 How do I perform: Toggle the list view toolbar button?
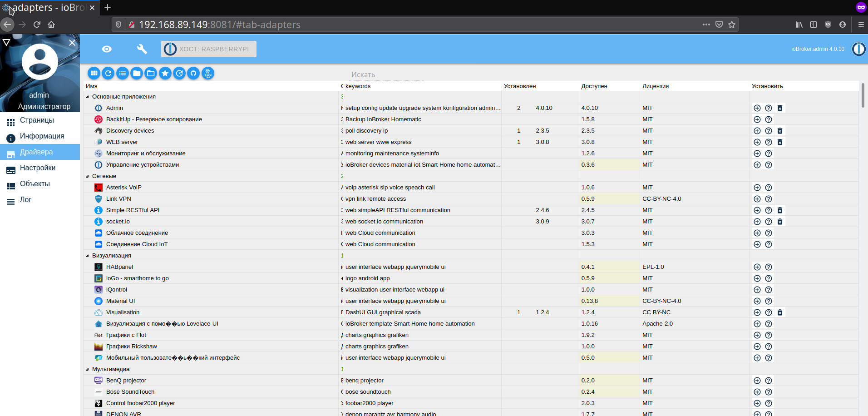point(123,73)
